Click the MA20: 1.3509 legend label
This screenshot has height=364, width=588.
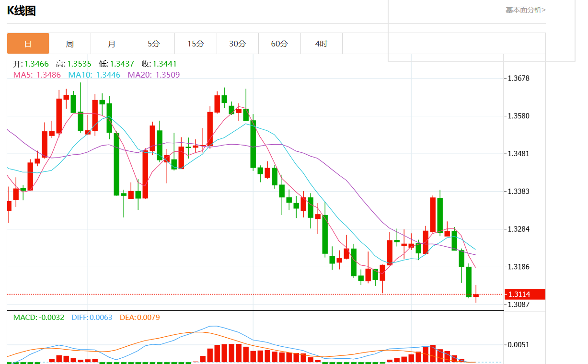(154, 75)
